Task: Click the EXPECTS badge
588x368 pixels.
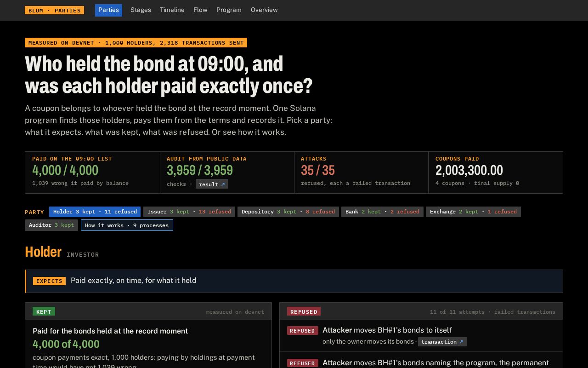Action: click(49, 281)
